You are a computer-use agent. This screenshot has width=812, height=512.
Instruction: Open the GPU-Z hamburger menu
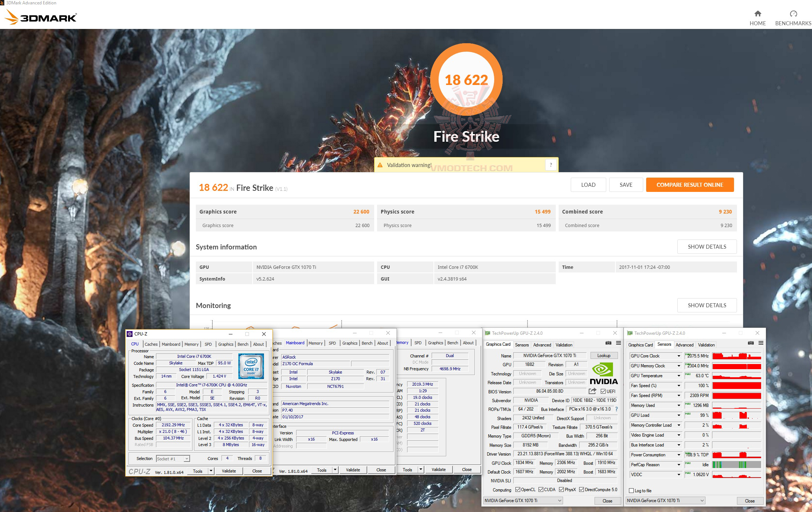(x=618, y=343)
